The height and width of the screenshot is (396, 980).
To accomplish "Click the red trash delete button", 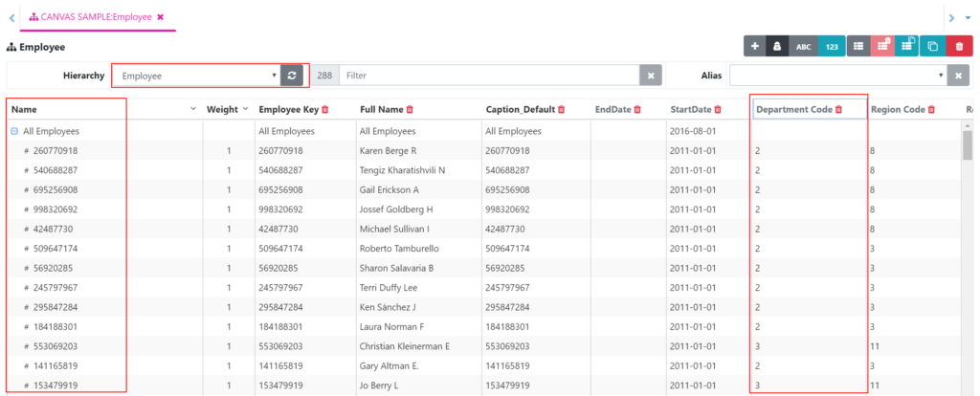I will 959,46.
